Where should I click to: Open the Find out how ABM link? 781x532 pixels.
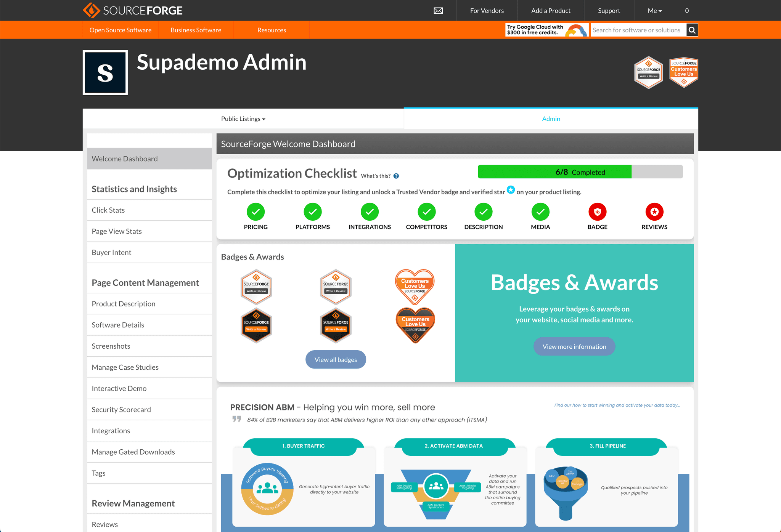point(617,405)
